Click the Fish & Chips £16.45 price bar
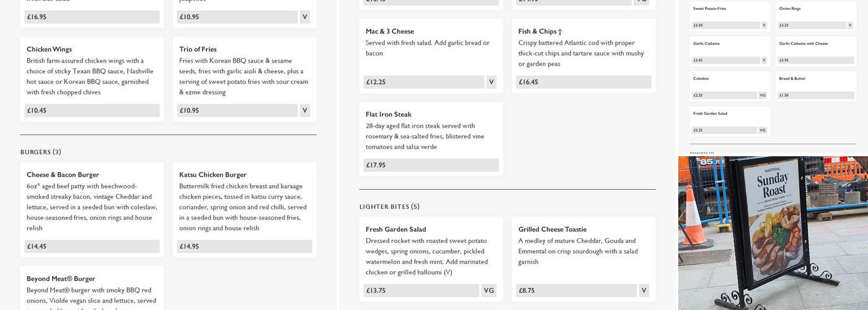This screenshot has height=310, width=868. [583, 82]
